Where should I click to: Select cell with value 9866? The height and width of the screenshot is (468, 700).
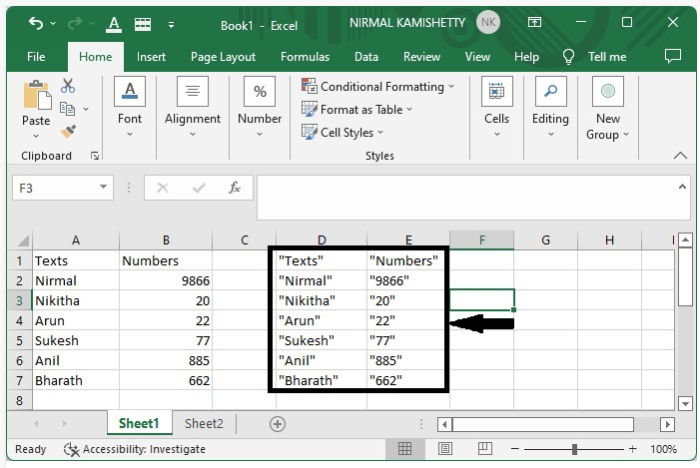tap(166, 281)
